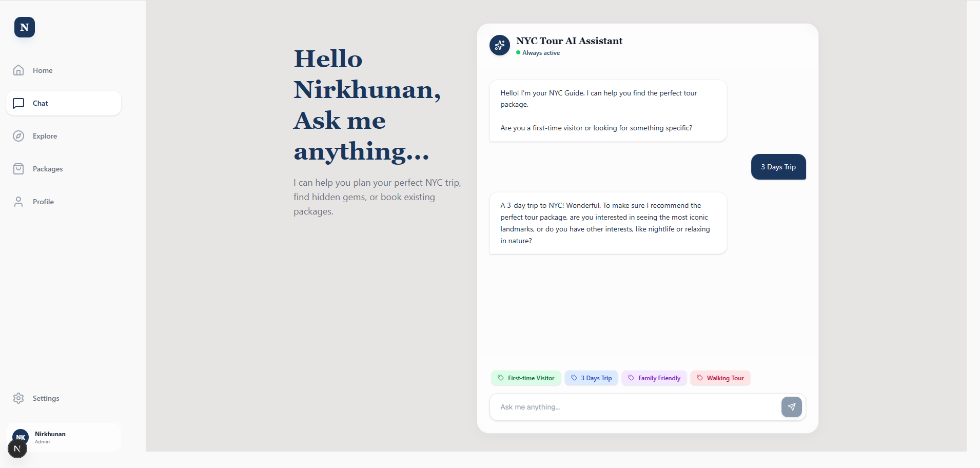980x468 pixels.
Task: Choose the 3 Days Trip suggestion chip
Action: point(591,378)
